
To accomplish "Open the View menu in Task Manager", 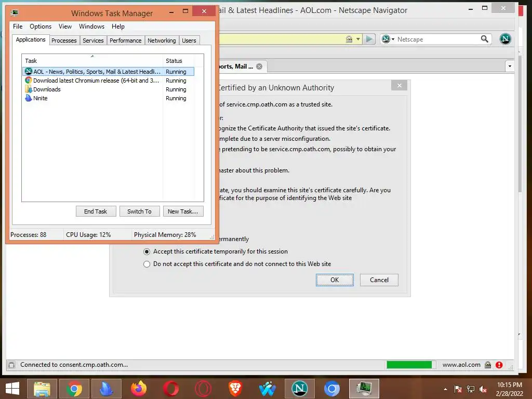I will pyautogui.click(x=65, y=26).
